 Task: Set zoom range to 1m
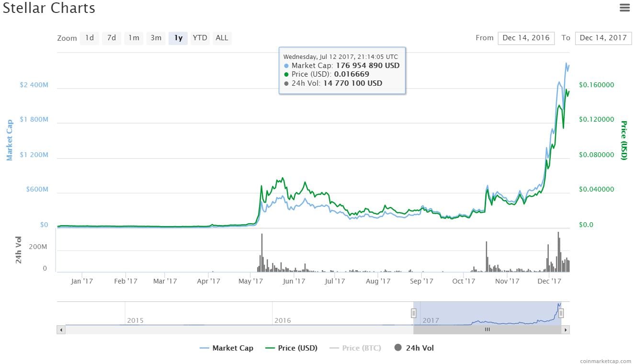point(134,38)
